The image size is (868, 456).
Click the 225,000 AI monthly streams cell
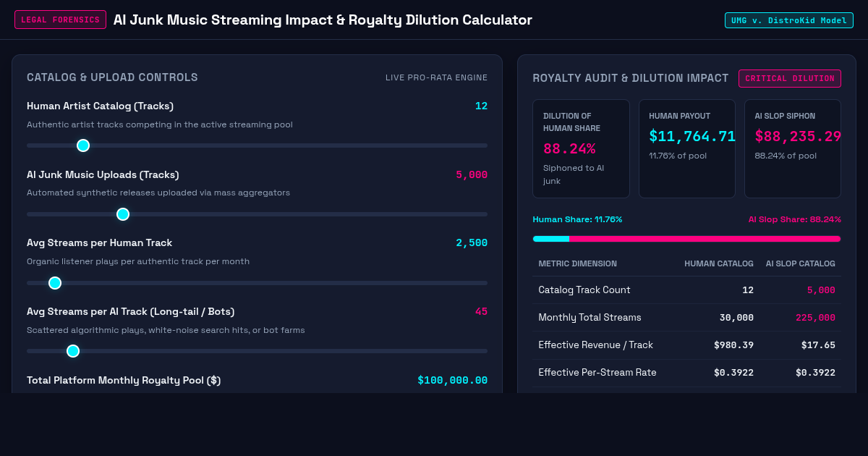click(x=815, y=317)
